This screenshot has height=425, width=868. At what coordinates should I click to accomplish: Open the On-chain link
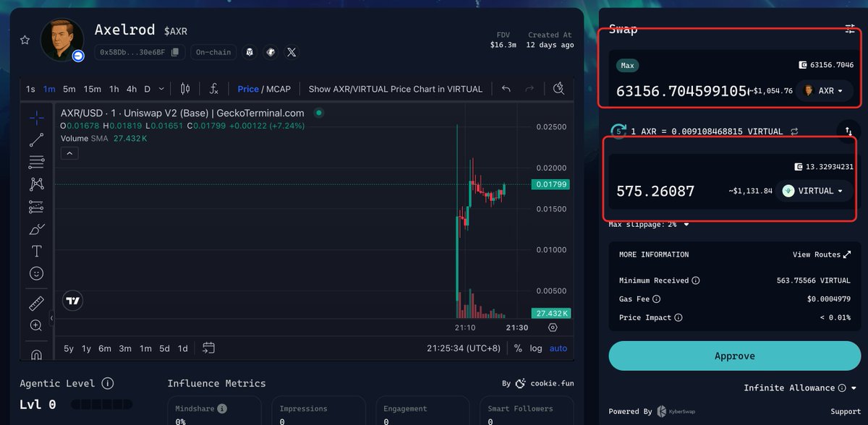(x=213, y=52)
